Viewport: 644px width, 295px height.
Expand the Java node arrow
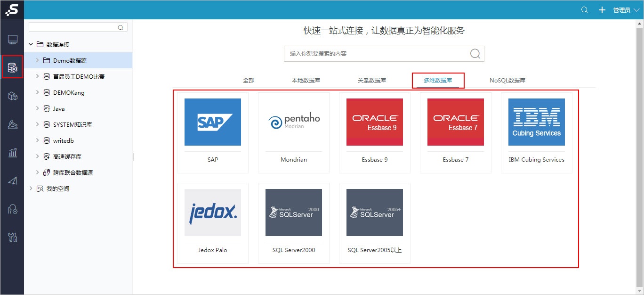pos(38,108)
